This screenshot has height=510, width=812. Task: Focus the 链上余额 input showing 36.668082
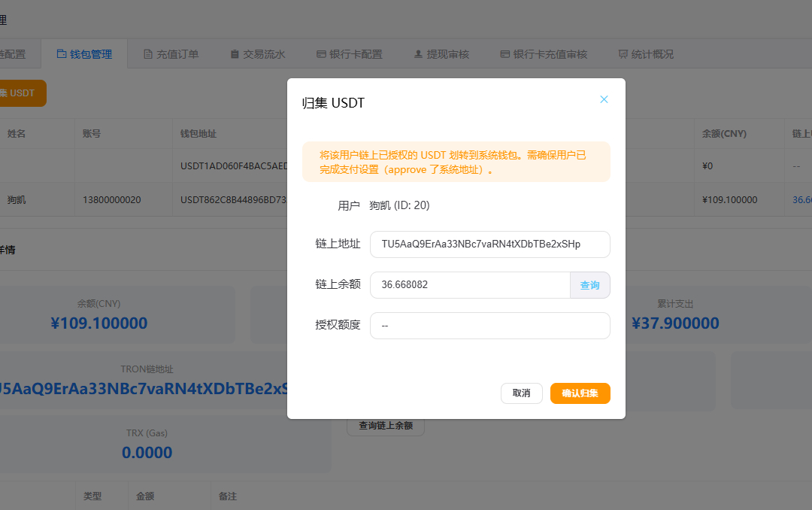point(470,285)
